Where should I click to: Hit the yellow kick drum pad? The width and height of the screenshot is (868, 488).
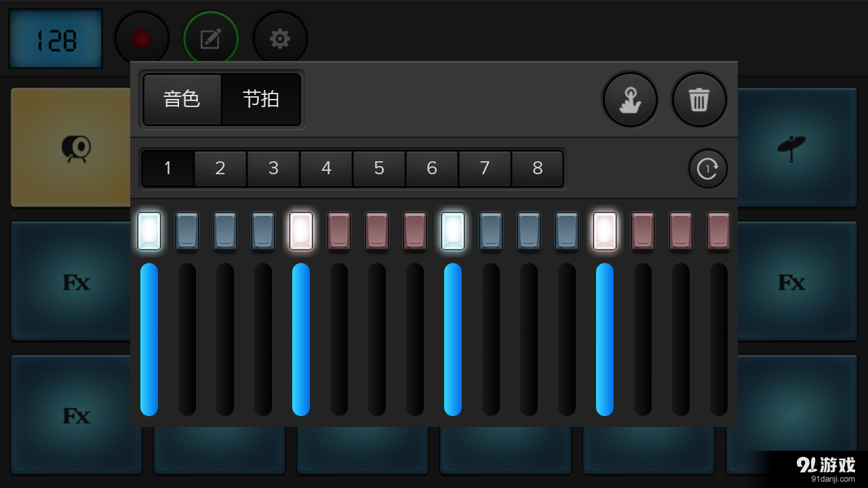tap(71, 147)
